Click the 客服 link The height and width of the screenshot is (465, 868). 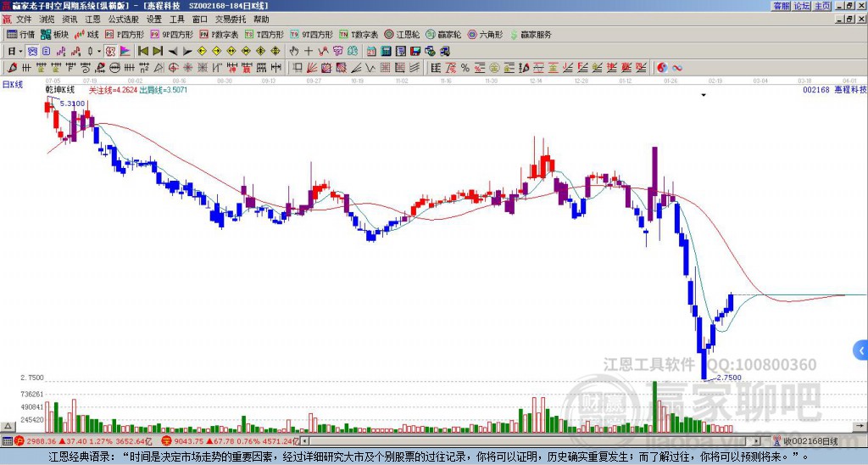[781, 6]
